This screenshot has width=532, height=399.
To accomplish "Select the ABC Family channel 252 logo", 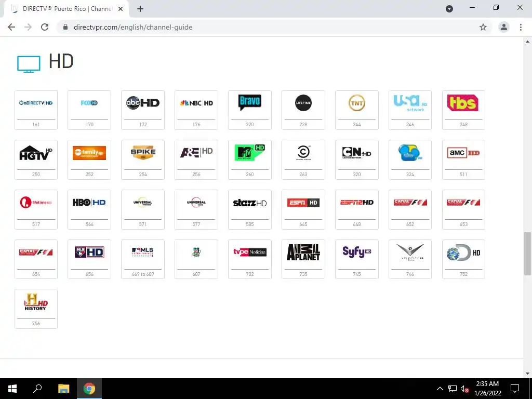I will point(89,153).
